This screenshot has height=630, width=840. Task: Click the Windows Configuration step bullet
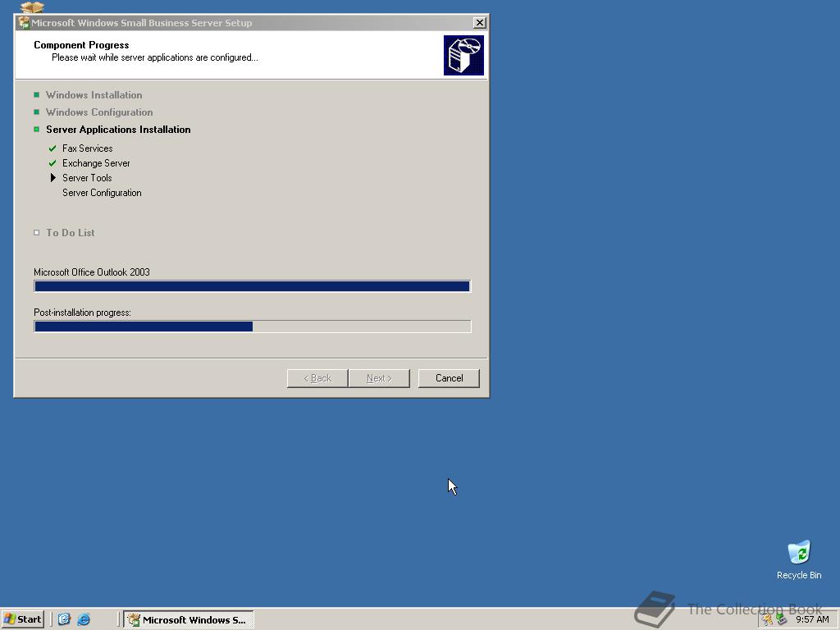coord(36,112)
